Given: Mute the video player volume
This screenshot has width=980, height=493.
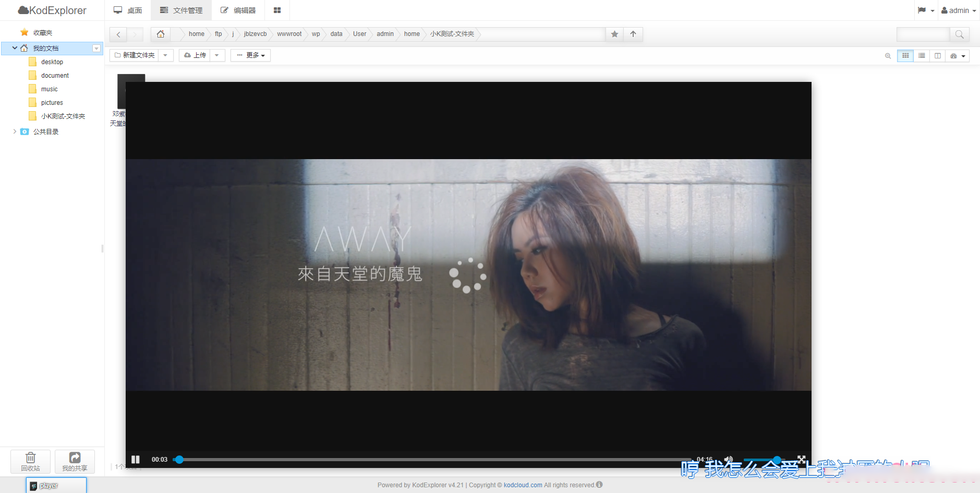Looking at the screenshot, I should coord(729,460).
